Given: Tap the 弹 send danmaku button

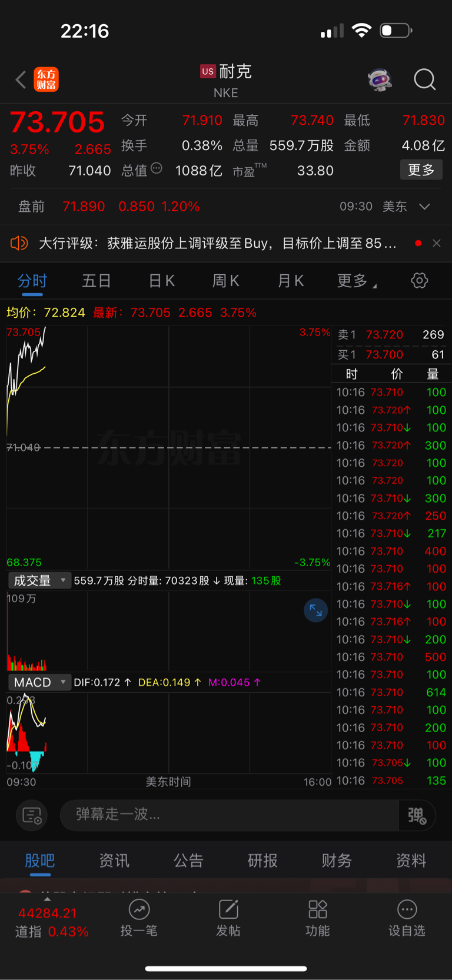Looking at the screenshot, I should pyautogui.click(x=417, y=815).
